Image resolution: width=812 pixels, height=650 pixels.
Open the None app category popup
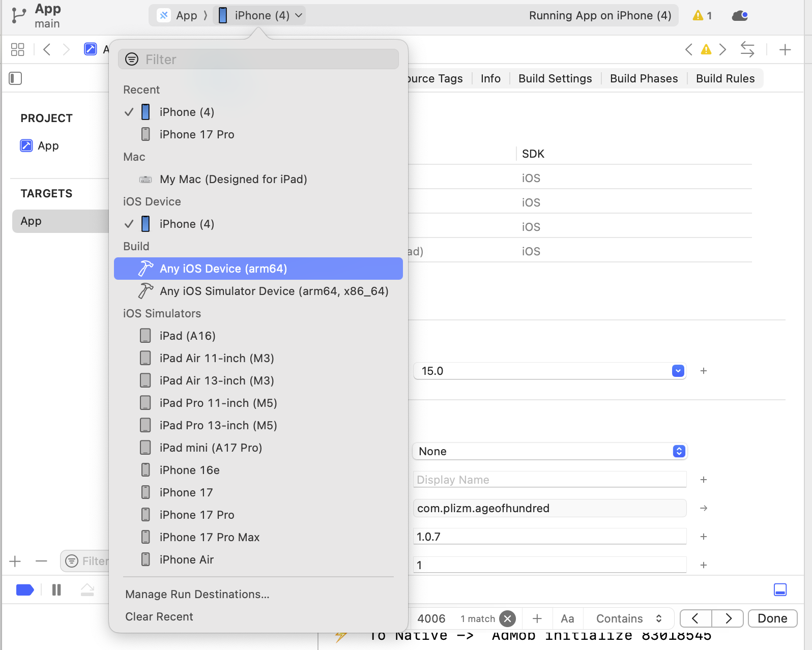[x=549, y=451]
